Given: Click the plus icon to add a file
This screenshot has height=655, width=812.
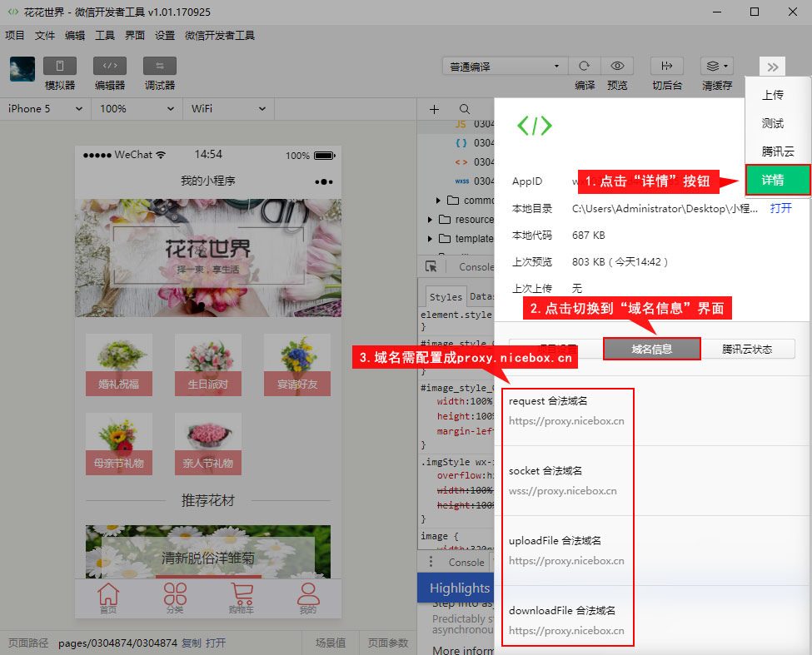Looking at the screenshot, I should 434,109.
